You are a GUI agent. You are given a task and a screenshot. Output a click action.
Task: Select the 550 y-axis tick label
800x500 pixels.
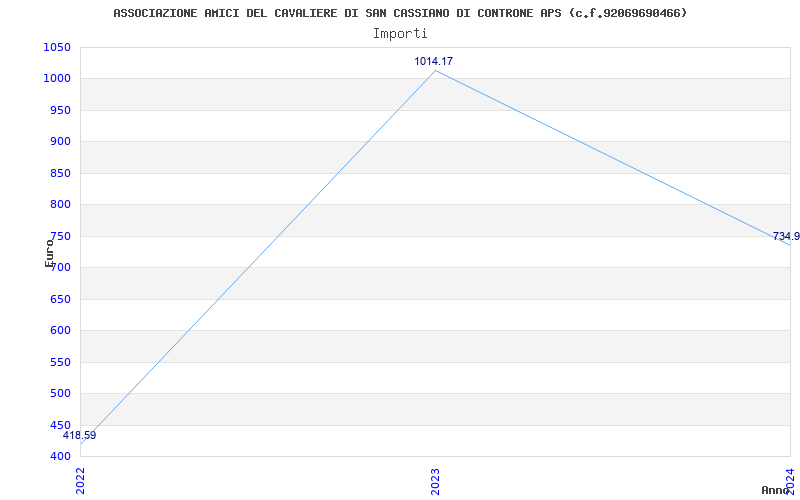click(x=60, y=362)
